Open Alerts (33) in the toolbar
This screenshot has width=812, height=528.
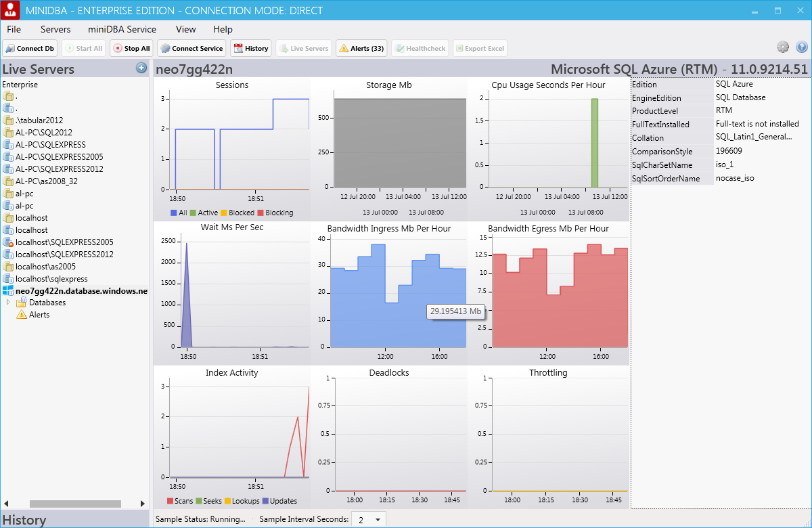pos(361,48)
